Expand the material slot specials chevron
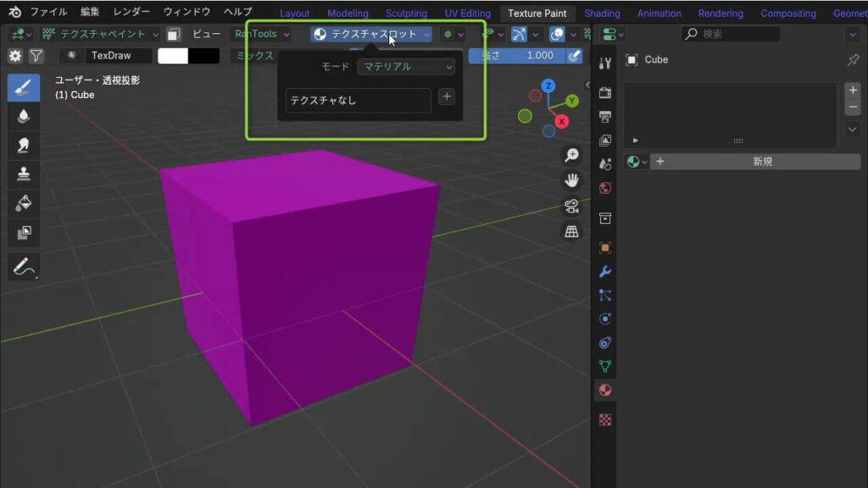 tap(853, 130)
